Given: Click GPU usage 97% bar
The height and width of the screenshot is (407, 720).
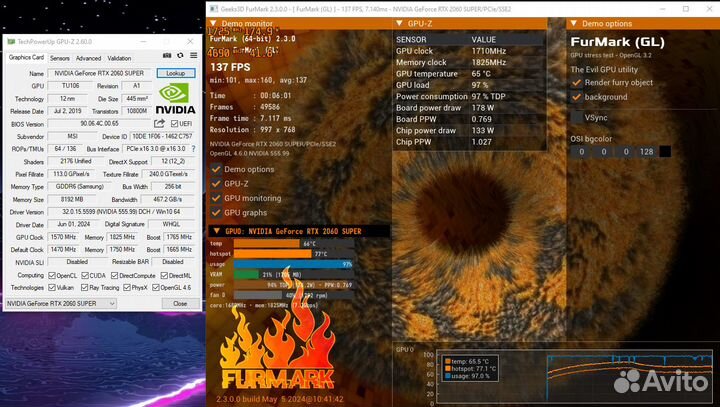Looking at the screenshot, I should pyautogui.click(x=293, y=264).
